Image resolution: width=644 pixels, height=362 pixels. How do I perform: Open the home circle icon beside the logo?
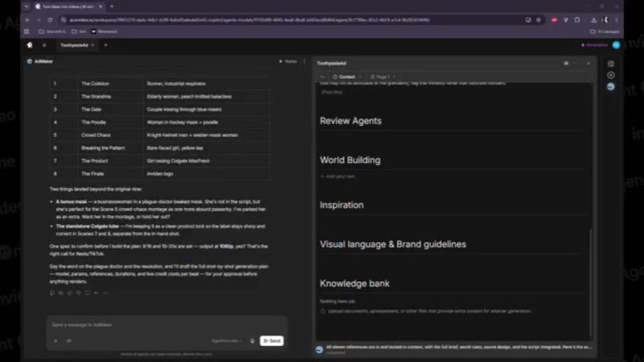pos(44,45)
